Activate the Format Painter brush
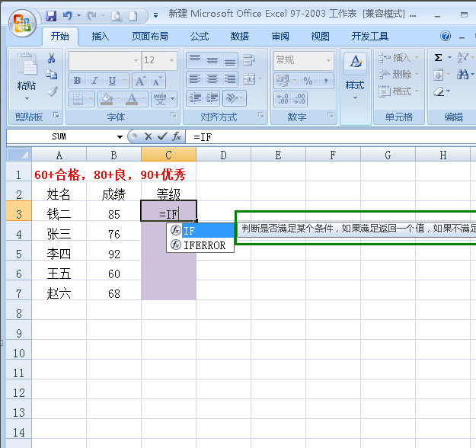 coord(52,91)
